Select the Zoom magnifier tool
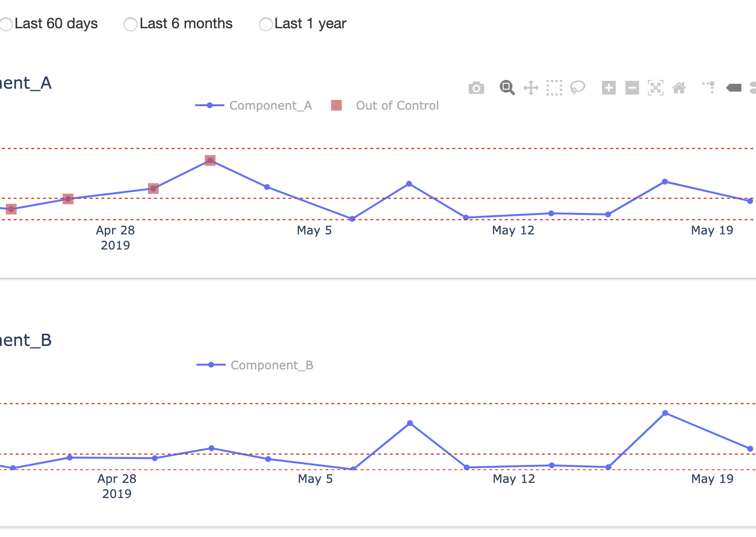Viewport: 756px width, 537px height. coord(507,88)
